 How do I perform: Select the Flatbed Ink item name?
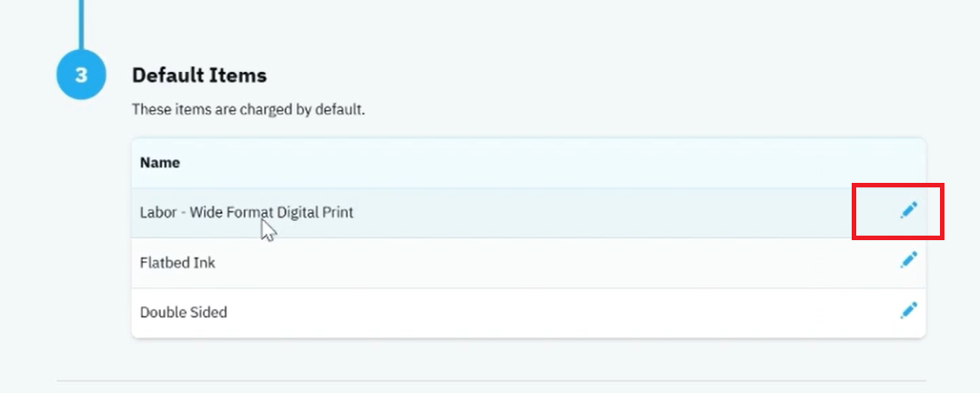[177, 262]
